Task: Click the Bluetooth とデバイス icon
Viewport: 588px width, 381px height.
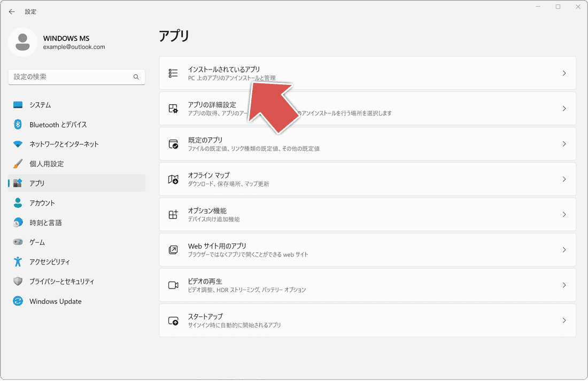Action: point(18,125)
